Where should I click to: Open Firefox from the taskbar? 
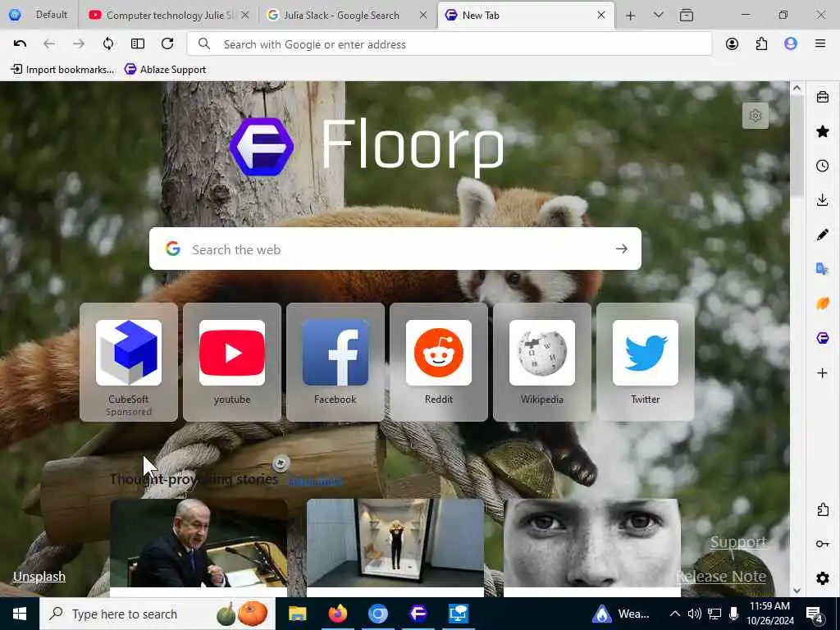click(x=337, y=614)
